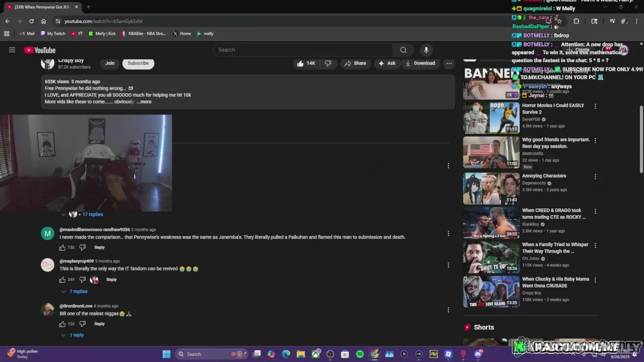644x362 pixels.
Task: Like BronBronILove comment with 126 likes
Action: click(x=62, y=324)
